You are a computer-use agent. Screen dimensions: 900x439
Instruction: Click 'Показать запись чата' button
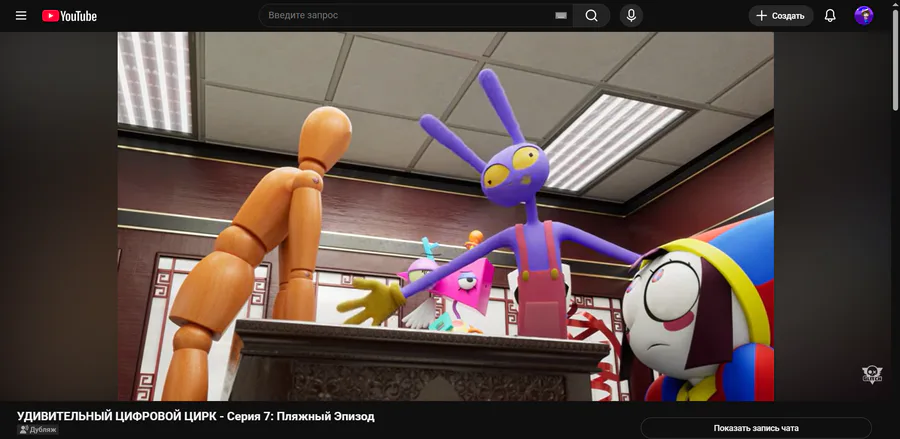(x=756, y=428)
